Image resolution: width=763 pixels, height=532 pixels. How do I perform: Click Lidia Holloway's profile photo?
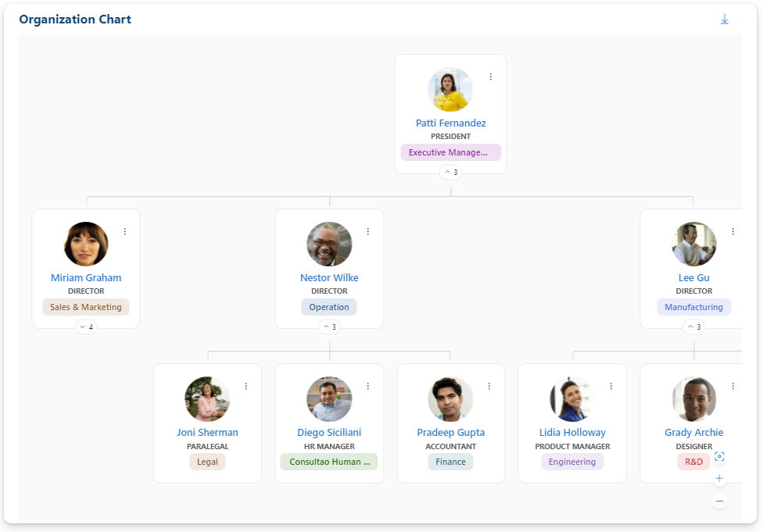point(572,399)
